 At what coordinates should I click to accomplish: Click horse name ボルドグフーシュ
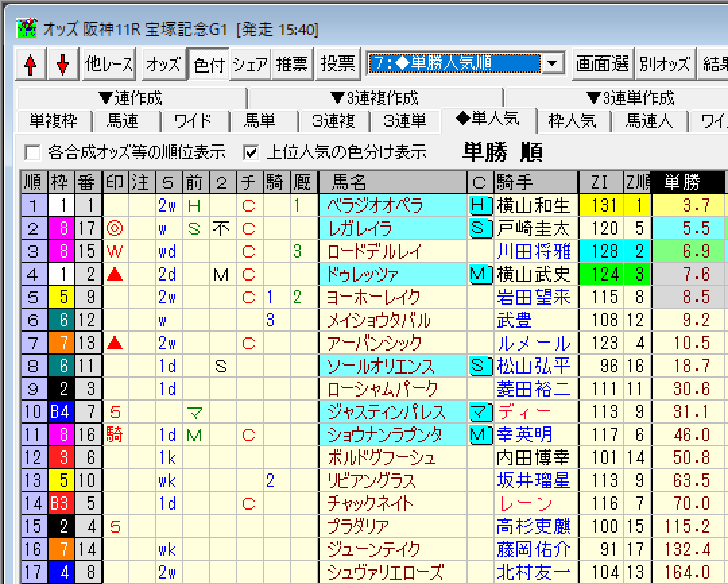pyautogui.click(x=381, y=458)
